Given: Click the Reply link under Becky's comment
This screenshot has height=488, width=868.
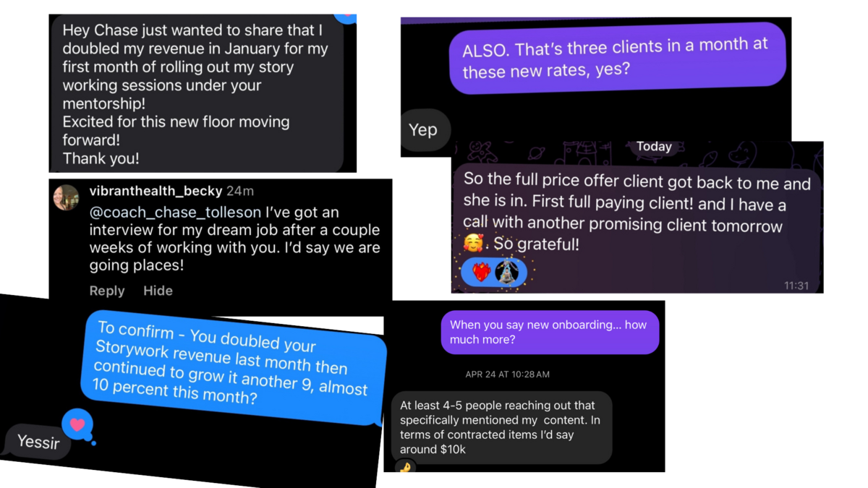Looking at the screenshot, I should (x=107, y=291).
